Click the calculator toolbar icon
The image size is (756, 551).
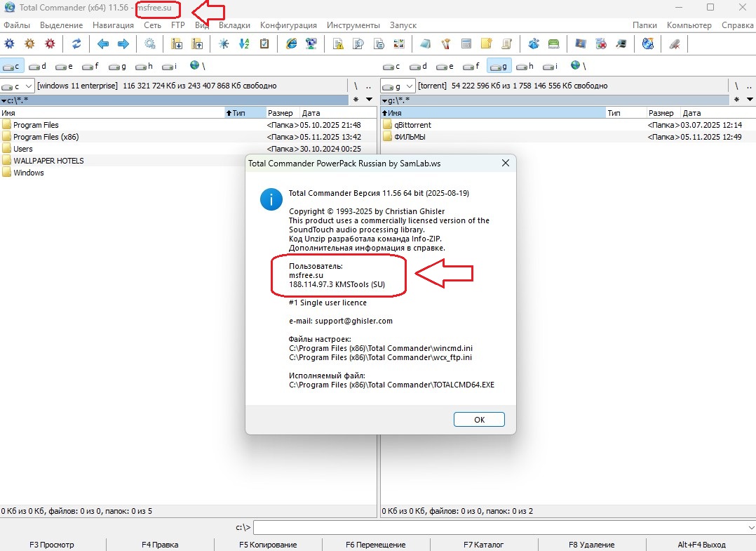click(465, 44)
